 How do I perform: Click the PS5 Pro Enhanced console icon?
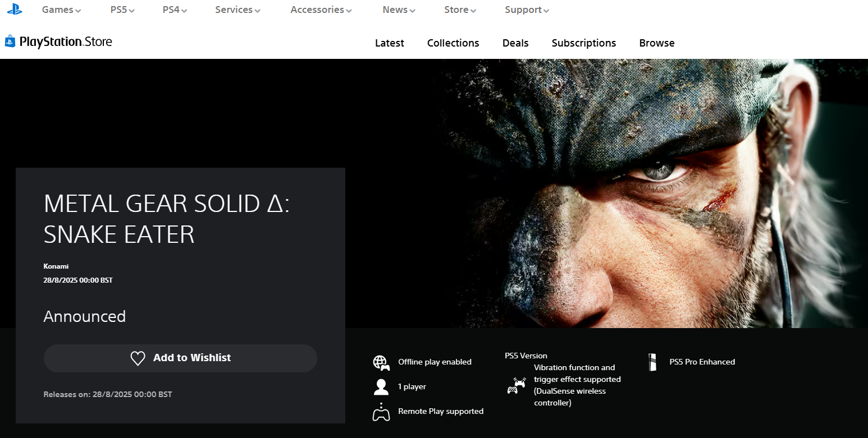(652, 362)
